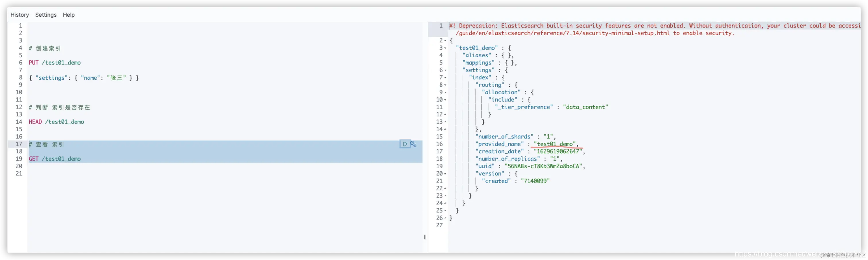868x260 pixels.
Task: Click the GET /test01_demo request line
Action: 55,159
